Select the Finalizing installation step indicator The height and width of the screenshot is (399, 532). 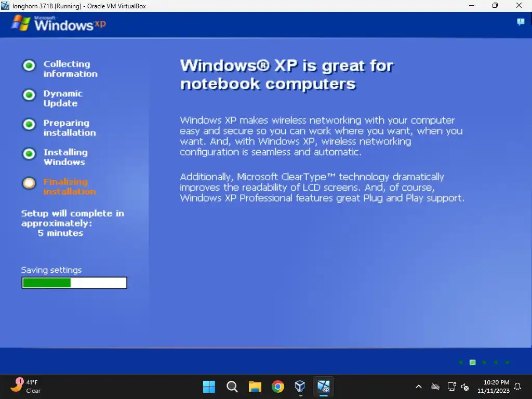point(29,183)
